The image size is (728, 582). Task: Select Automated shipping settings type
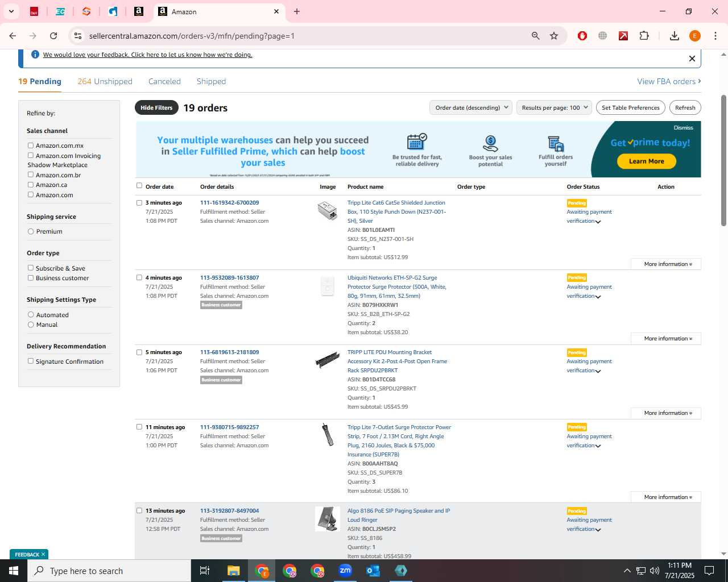31,314
